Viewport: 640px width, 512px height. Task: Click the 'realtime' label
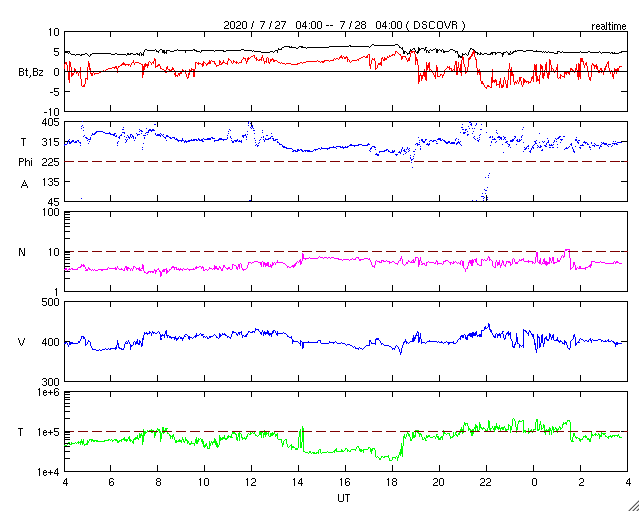pyautogui.click(x=609, y=23)
